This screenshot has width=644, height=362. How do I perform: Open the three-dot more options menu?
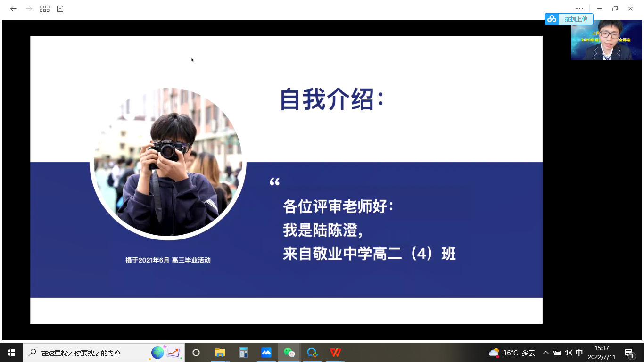579,8
